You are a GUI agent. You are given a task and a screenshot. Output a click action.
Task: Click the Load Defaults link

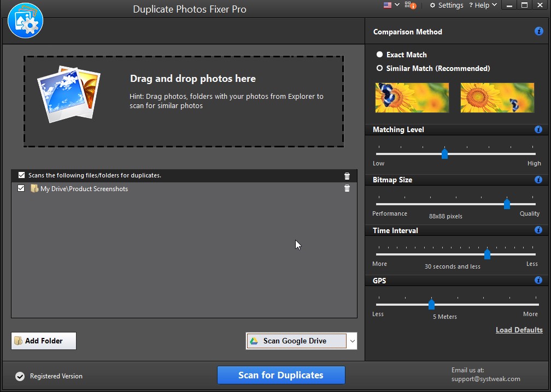(519, 330)
